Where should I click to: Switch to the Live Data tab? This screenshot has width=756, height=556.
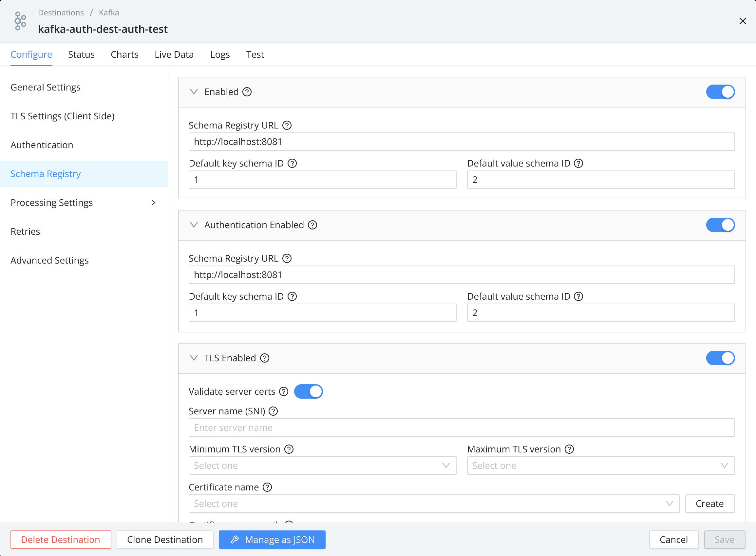174,54
